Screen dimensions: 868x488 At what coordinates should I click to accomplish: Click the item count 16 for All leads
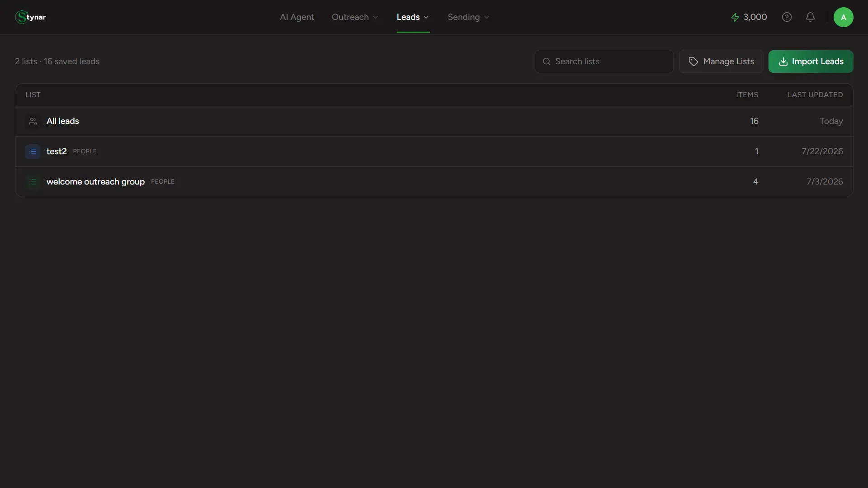754,121
